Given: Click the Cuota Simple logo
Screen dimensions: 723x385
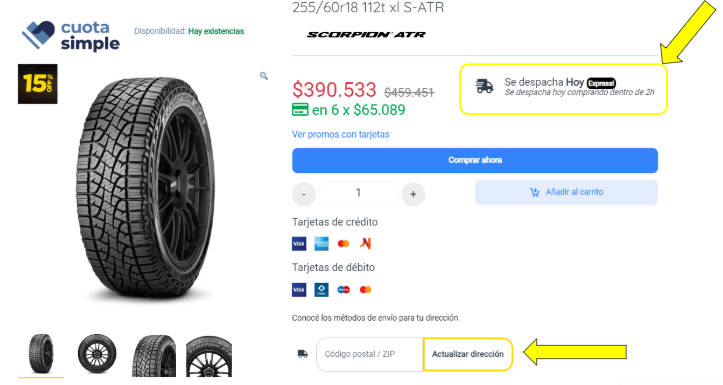Looking at the screenshot, I should point(71,36).
